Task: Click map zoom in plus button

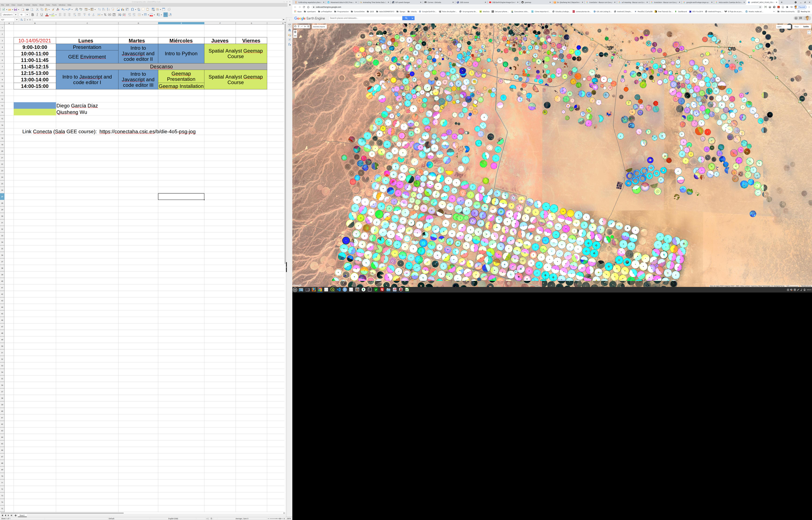Action: (x=295, y=32)
